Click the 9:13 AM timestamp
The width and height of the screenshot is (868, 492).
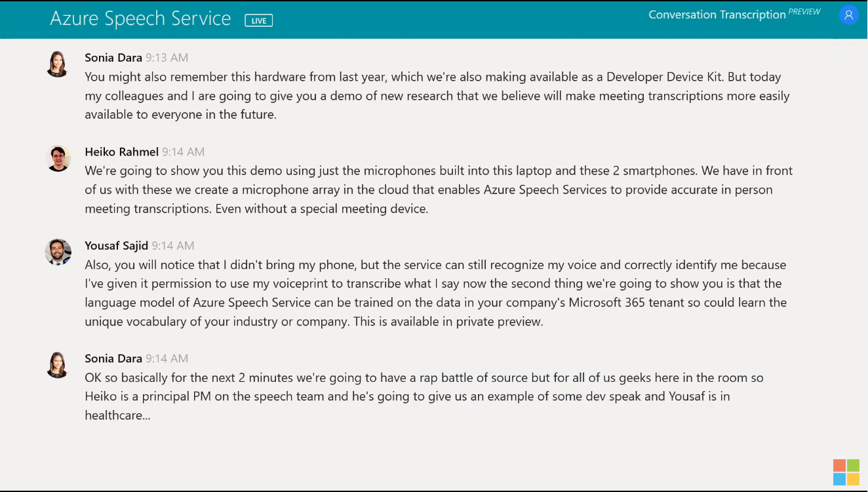tap(167, 58)
